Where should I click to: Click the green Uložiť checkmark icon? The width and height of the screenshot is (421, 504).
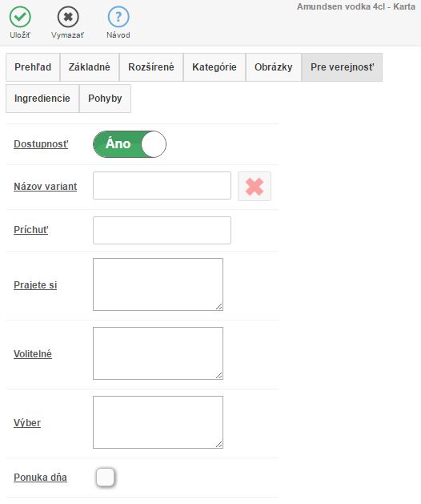(x=20, y=17)
